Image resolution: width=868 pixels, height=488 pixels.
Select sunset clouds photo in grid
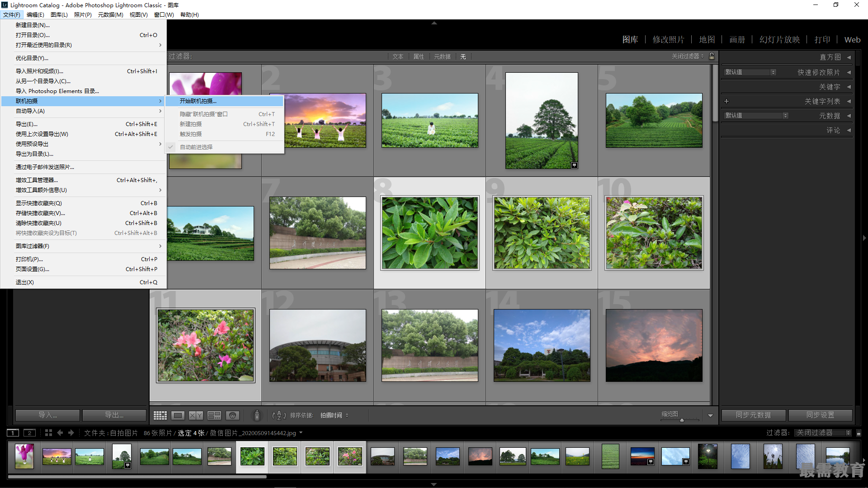(654, 346)
